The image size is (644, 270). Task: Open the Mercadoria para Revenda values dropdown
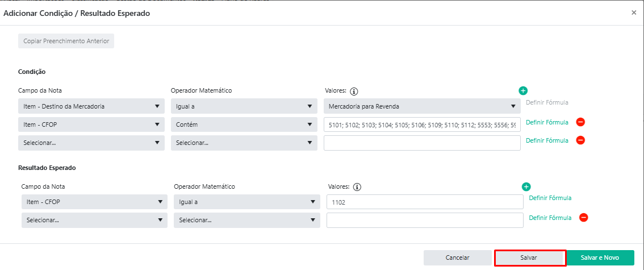click(421, 106)
